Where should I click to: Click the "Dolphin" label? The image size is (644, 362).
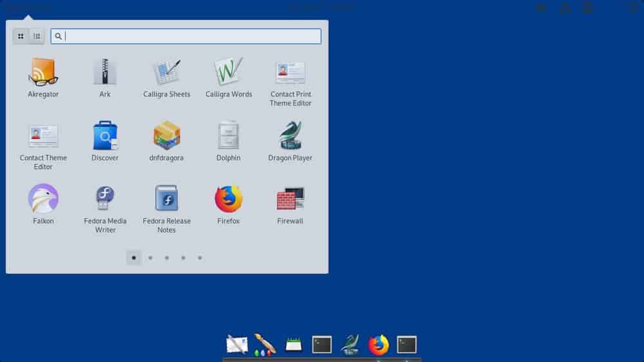coord(229,158)
